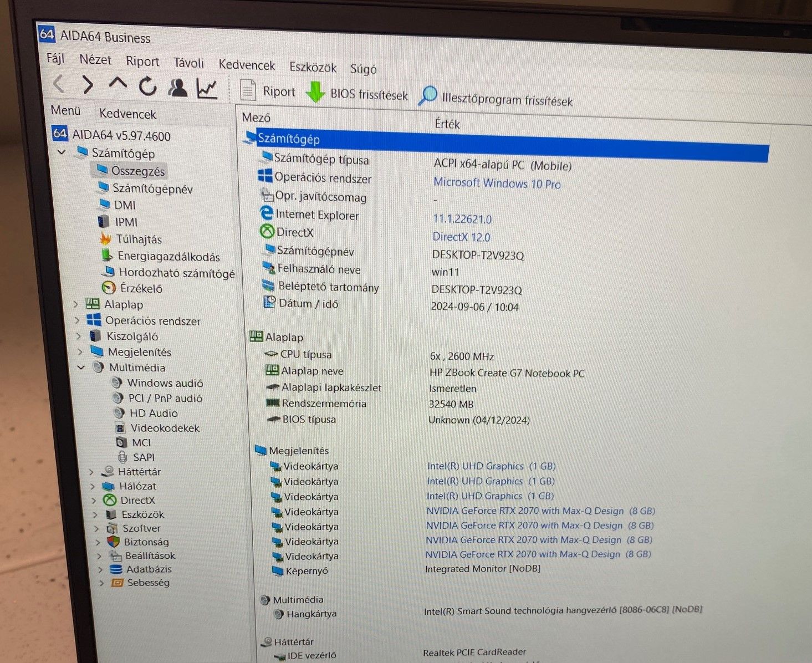The height and width of the screenshot is (663, 812).
Task: Expand the Sebesség tree node
Action: 101,583
